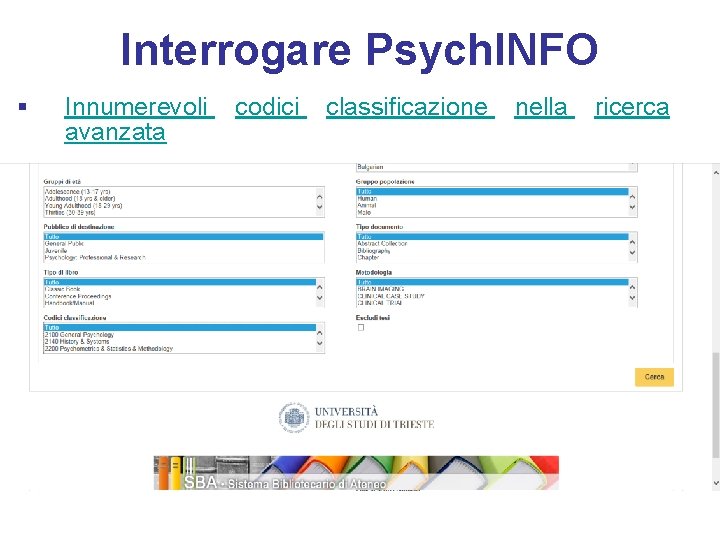This screenshot has height=540, width=720.
Task: Choose Conference Proceedings book type
Action: pyautogui.click(x=180, y=296)
